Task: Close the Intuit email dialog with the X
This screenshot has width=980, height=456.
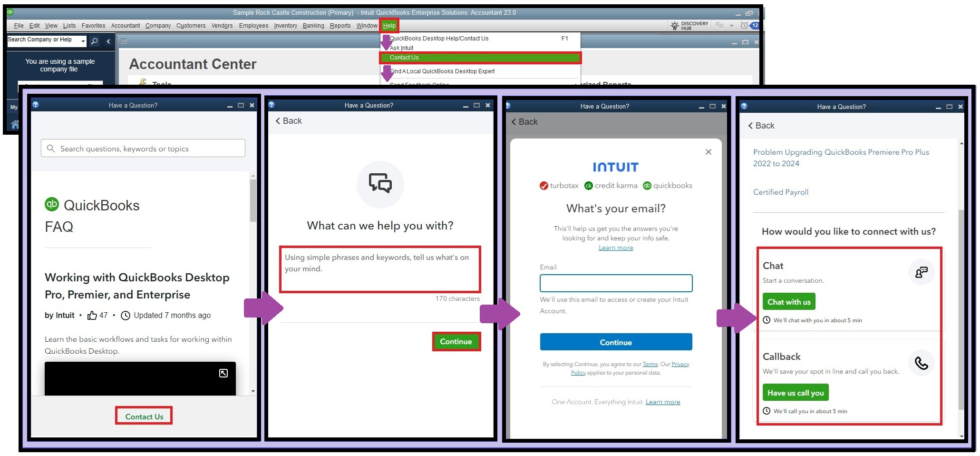Action: (708, 152)
